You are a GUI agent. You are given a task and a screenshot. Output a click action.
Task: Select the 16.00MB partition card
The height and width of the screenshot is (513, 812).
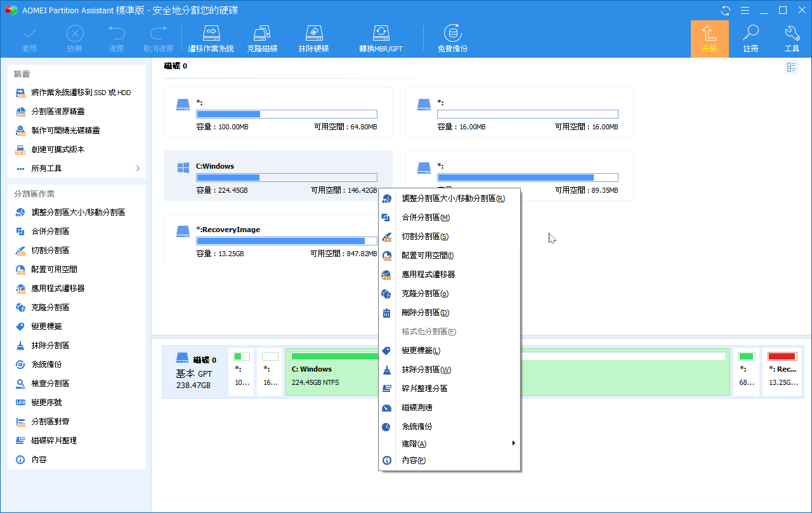coord(519,112)
